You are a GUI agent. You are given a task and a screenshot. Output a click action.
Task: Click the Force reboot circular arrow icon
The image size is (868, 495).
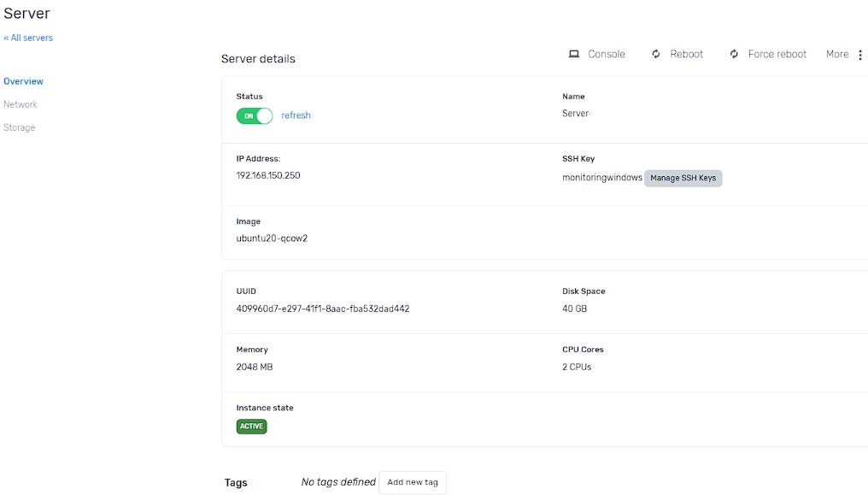(734, 54)
